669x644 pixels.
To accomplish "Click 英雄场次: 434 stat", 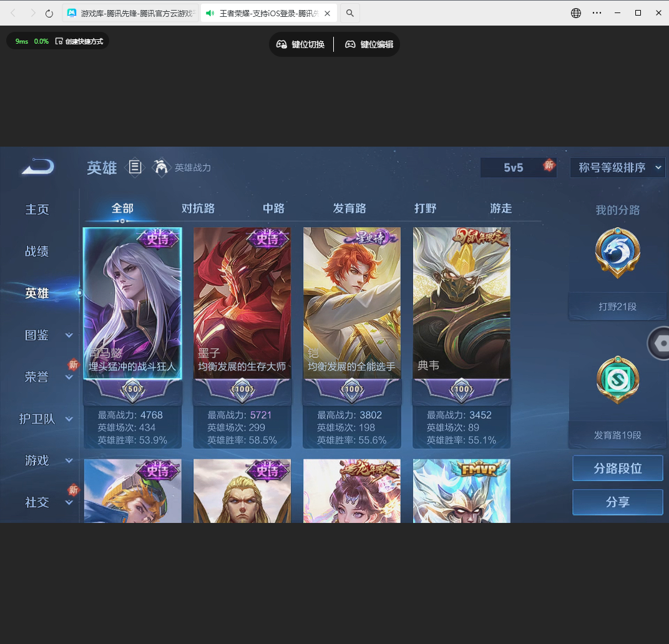I will coord(126,427).
